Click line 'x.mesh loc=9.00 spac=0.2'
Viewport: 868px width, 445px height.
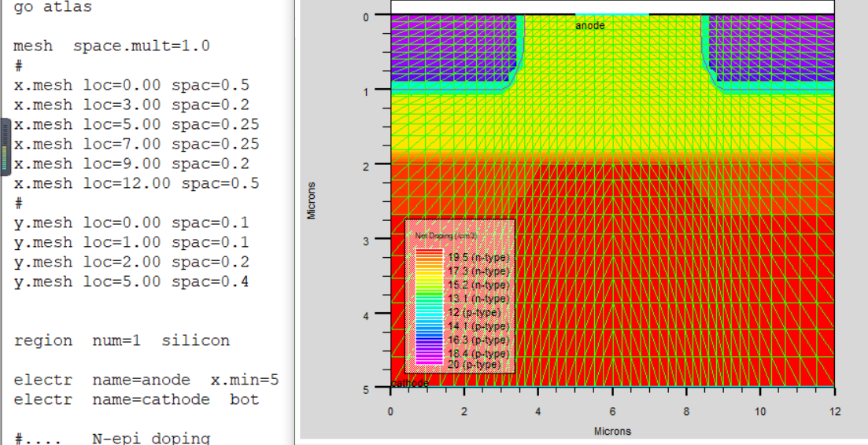131,164
